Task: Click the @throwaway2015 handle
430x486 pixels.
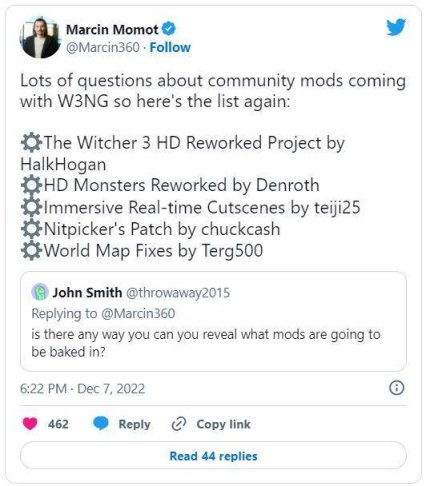Action: click(x=178, y=293)
